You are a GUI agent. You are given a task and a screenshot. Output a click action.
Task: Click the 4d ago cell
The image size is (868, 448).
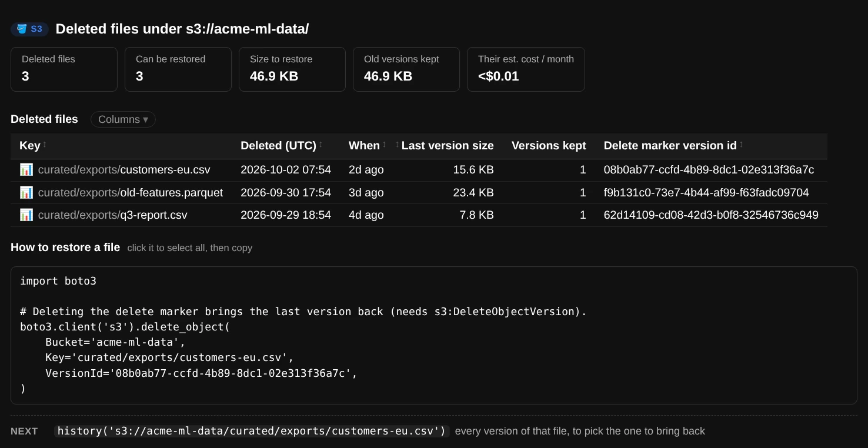(x=366, y=215)
